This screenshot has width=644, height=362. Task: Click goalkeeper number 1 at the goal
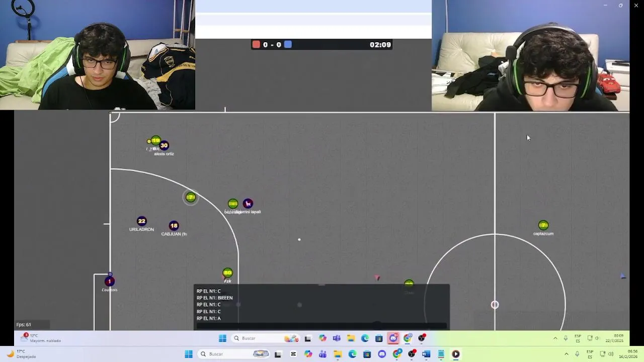point(109,282)
